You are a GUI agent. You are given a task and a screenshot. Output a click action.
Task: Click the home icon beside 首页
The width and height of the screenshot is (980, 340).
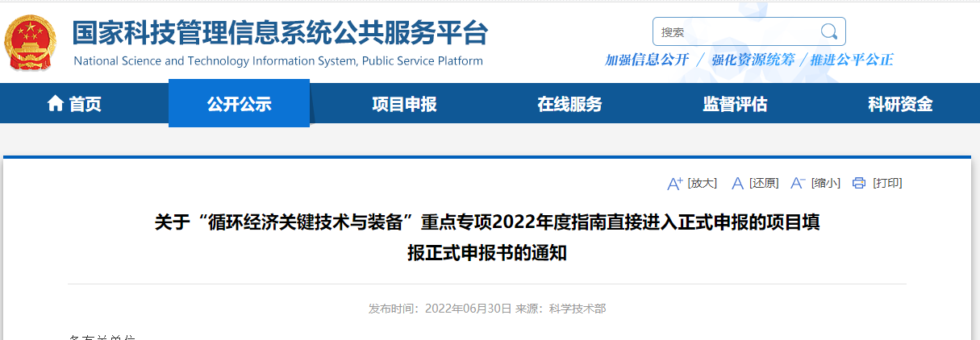click(56, 104)
